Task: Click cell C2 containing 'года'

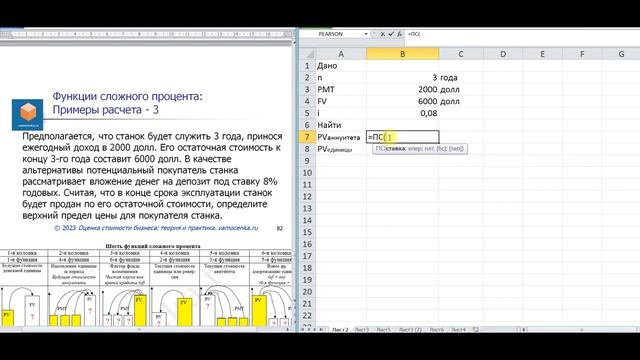Action: pyautogui.click(x=461, y=78)
